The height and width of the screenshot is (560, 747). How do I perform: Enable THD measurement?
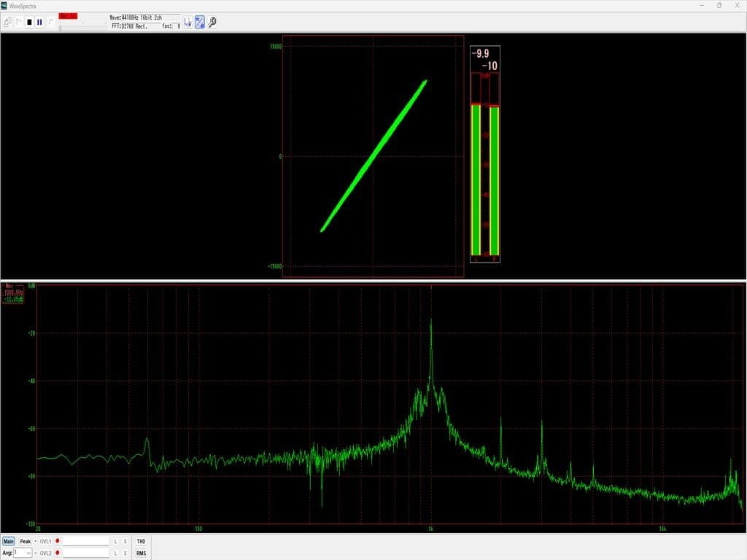141,542
